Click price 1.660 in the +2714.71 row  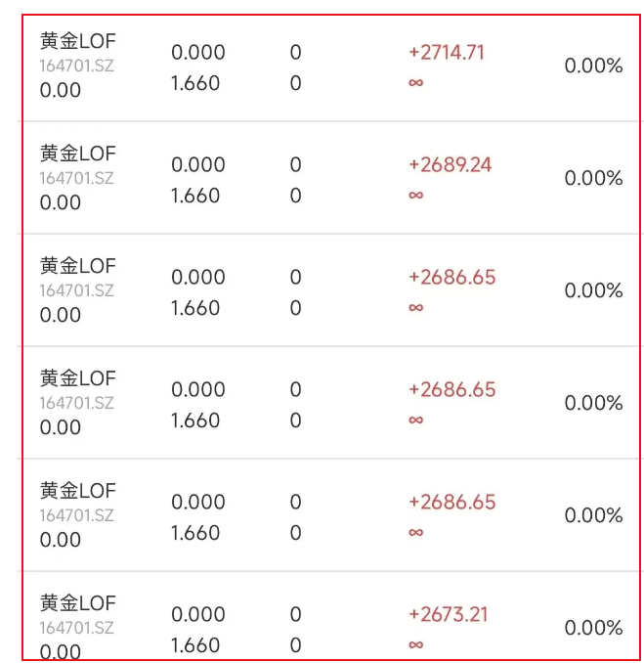click(x=195, y=83)
